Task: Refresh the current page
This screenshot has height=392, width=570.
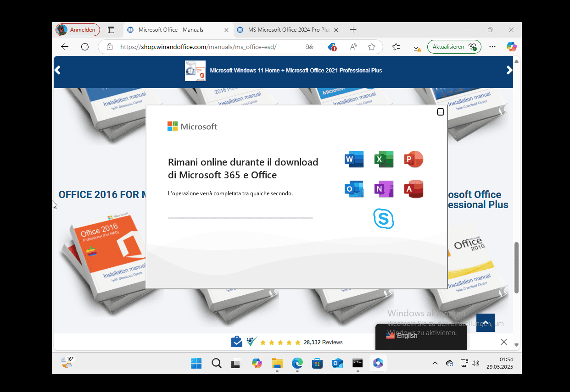Action: coord(85,47)
